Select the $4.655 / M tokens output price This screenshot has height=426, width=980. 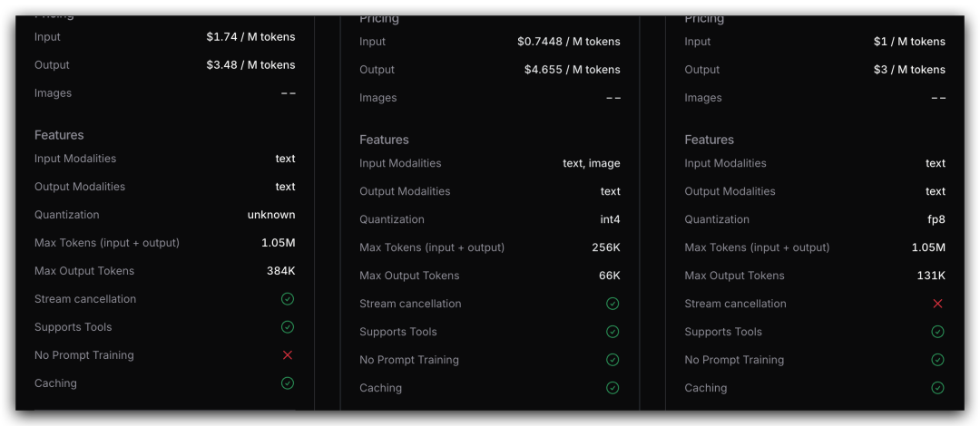pyautogui.click(x=572, y=70)
